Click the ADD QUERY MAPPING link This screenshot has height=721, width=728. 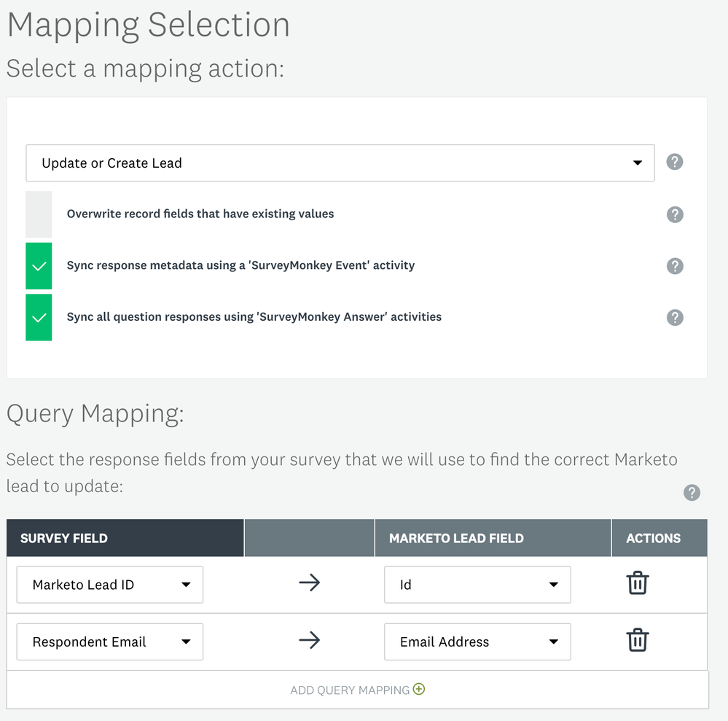(x=350, y=690)
